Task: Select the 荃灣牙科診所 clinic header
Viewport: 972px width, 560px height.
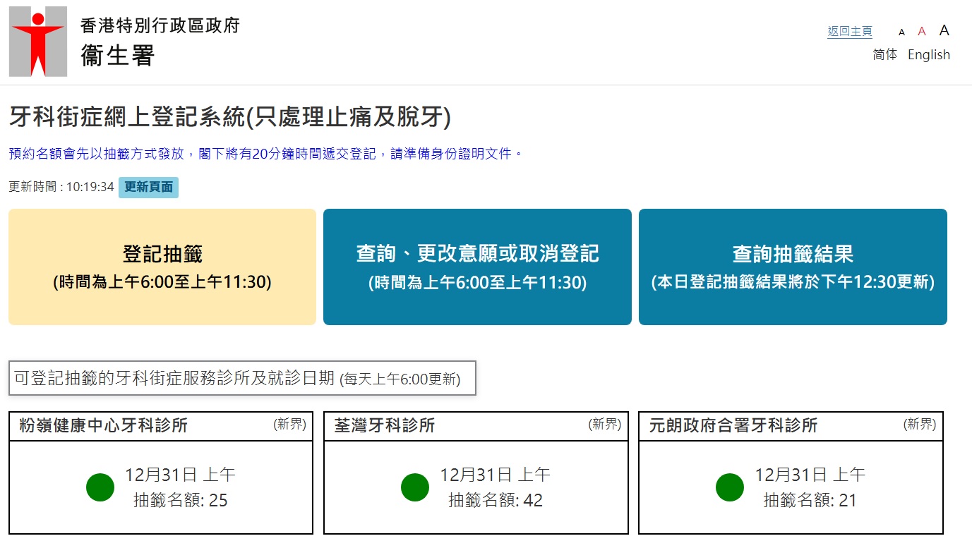Action: pos(385,426)
